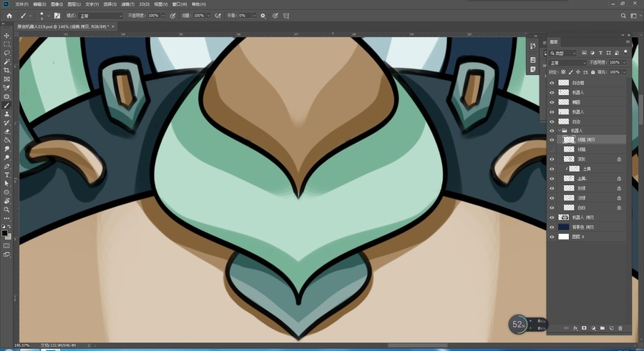Toggle Quick Mask mode icon
The width and height of the screenshot is (644, 351).
pyautogui.click(x=6, y=245)
